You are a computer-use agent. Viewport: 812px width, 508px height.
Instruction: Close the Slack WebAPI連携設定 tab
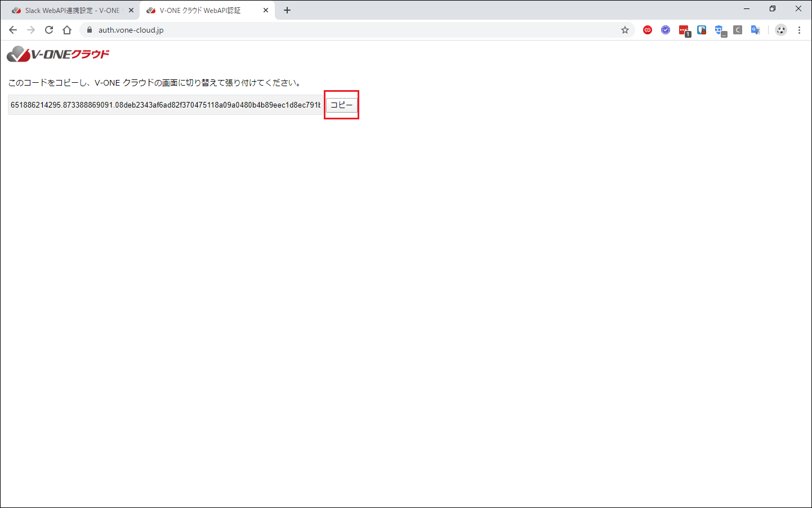(131, 10)
